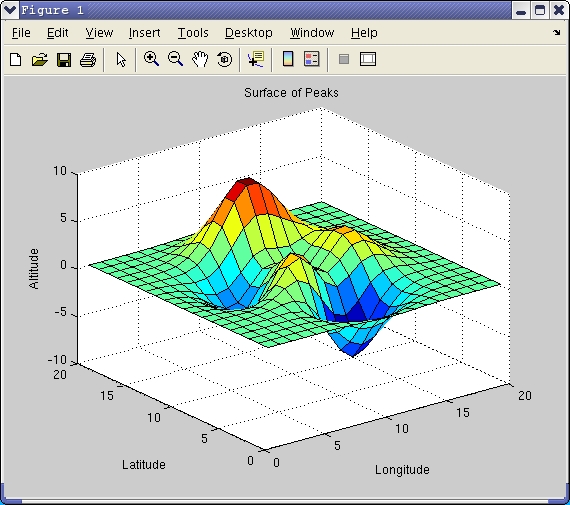Select the Edit Plot arrow tool

pos(121,59)
